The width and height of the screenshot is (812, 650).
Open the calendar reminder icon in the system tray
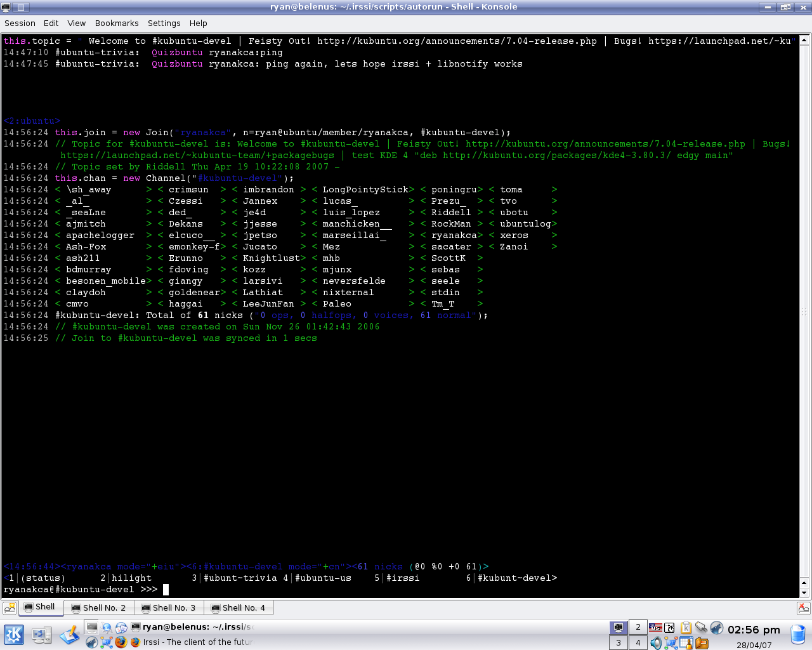[x=686, y=642]
